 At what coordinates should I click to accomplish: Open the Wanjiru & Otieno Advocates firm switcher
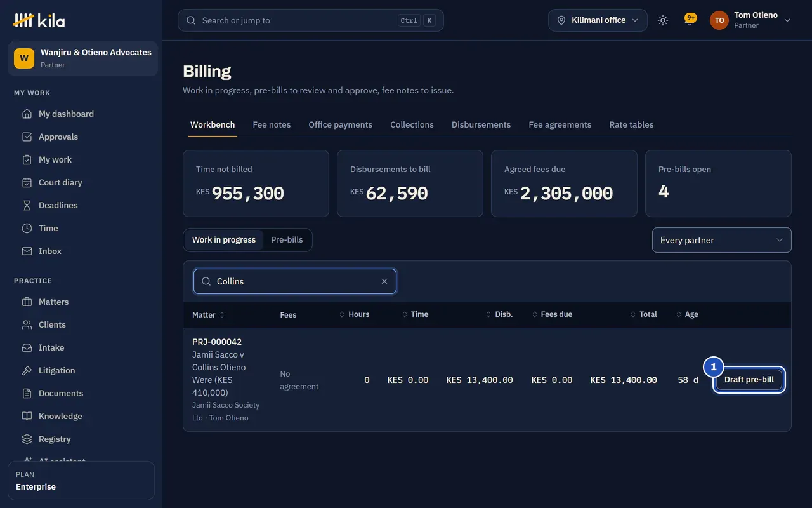tap(82, 58)
